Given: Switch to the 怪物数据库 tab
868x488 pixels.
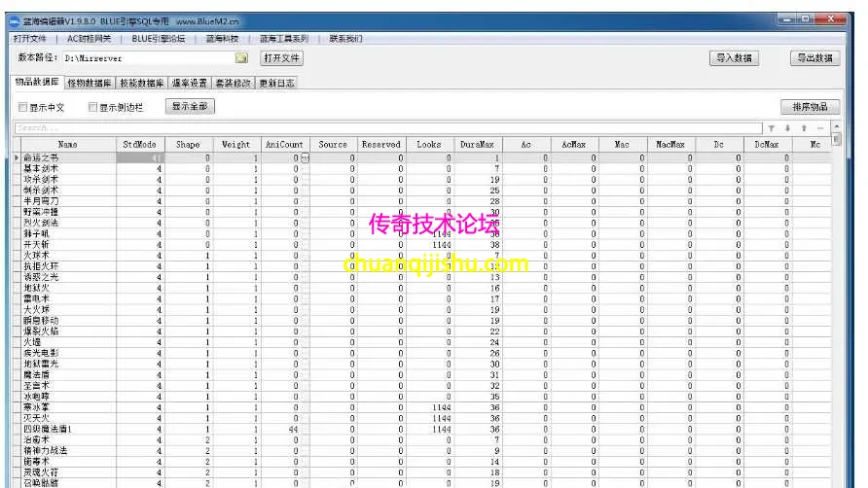Looking at the screenshot, I should tap(90, 83).
